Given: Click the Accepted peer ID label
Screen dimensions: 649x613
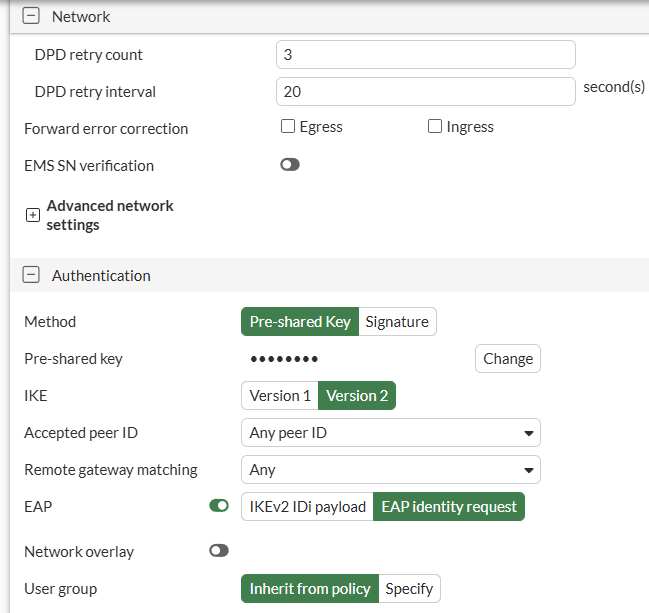Looking at the screenshot, I should (x=81, y=433).
